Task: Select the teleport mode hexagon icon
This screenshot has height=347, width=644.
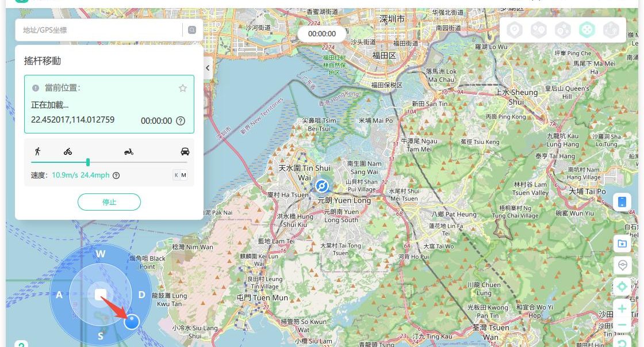Action: (514, 30)
